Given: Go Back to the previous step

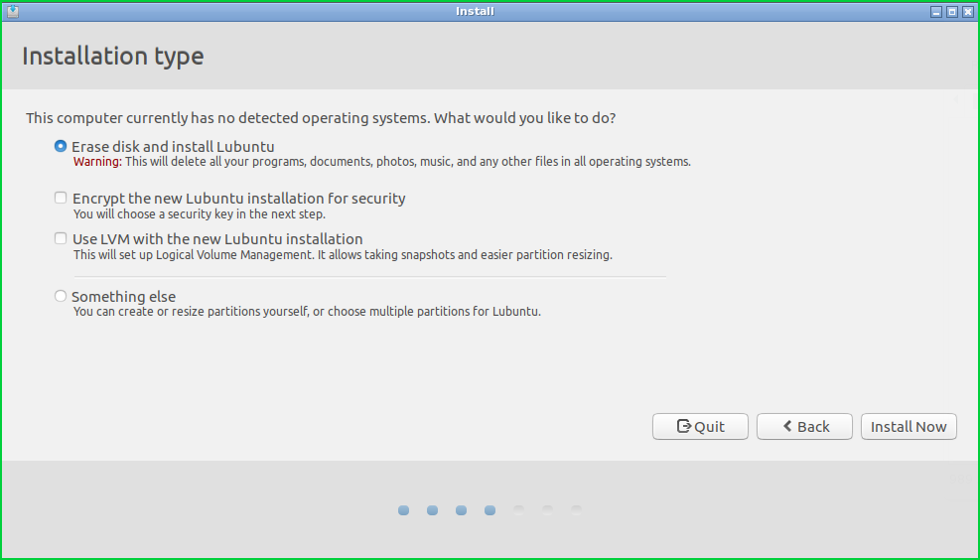Looking at the screenshot, I should click(x=804, y=426).
